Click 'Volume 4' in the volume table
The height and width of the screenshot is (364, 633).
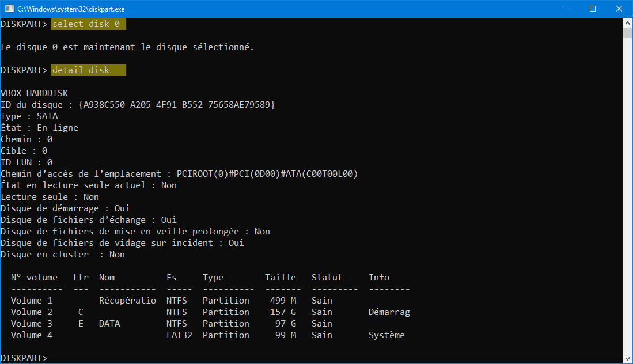coord(32,335)
